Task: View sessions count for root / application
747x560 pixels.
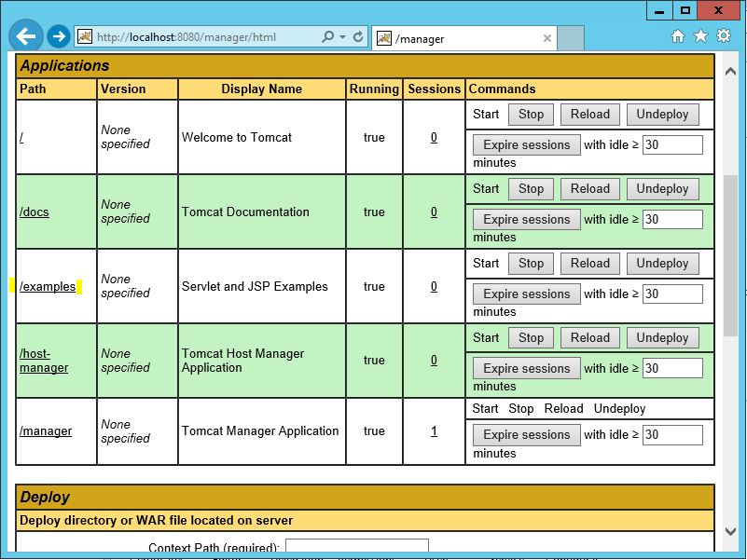Action: pyautogui.click(x=434, y=138)
